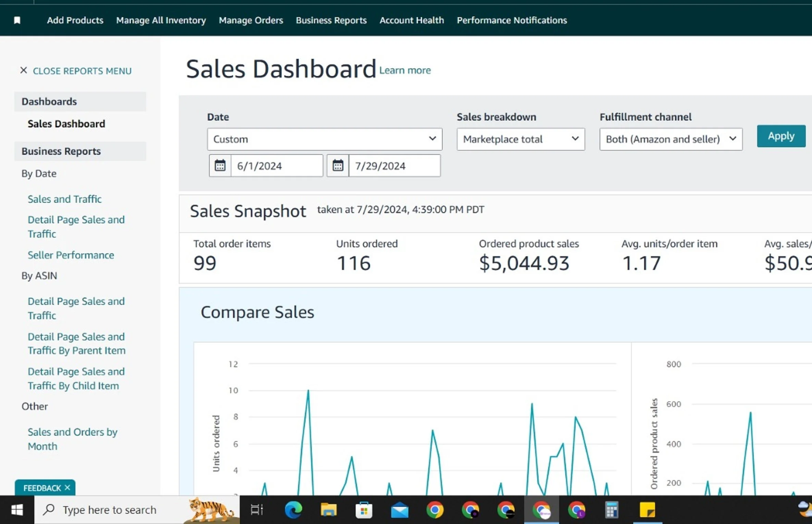Open Sticky Notes from the taskbar
Screen dimensions: 812x524
[x=647, y=510]
